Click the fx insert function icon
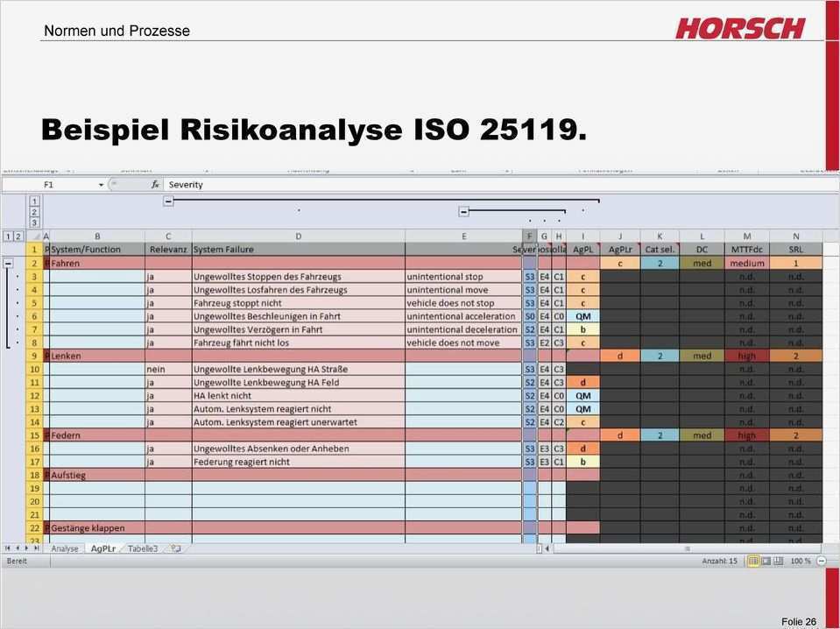840x629 pixels. (x=155, y=185)
